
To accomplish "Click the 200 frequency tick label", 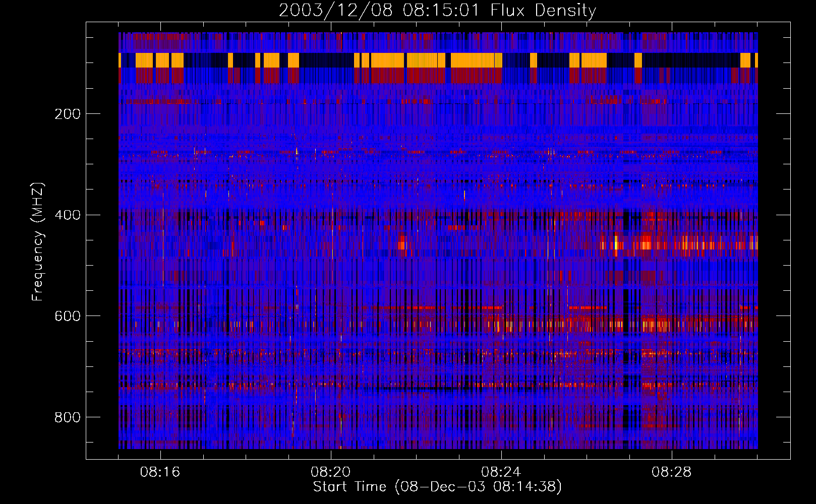I will tap(68, 114).
